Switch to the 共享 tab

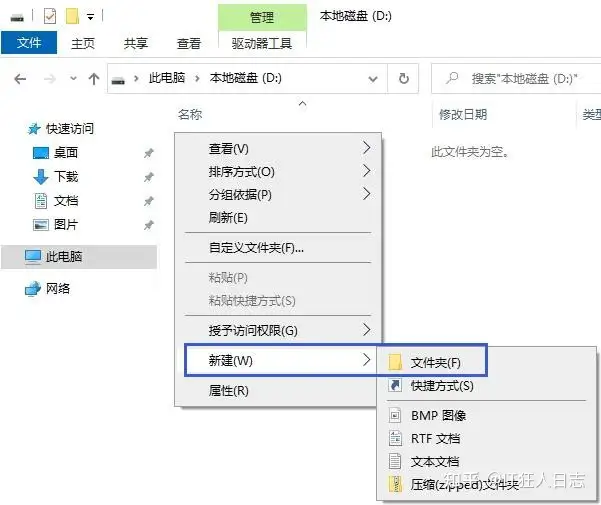(x=136, y=43)
